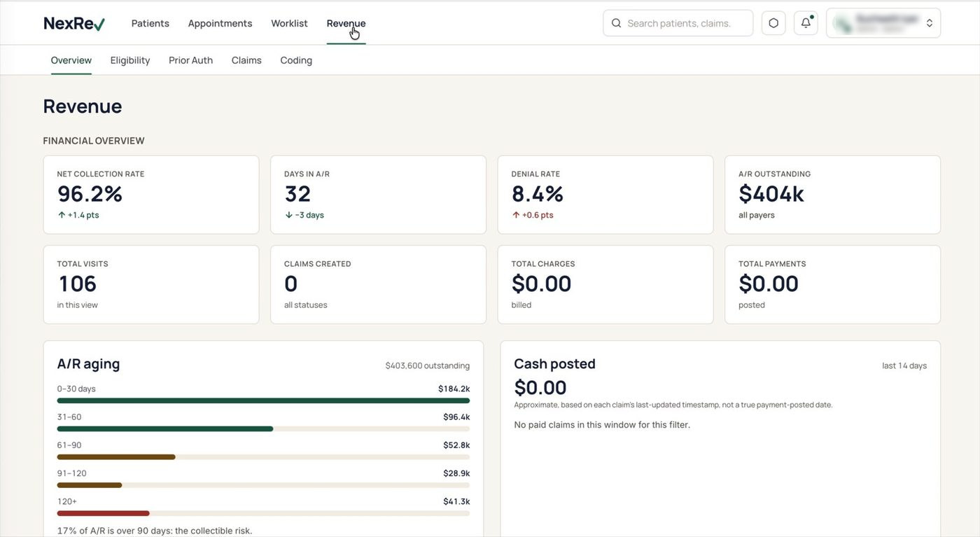Switch to the Overview tab

click(71, 60)
